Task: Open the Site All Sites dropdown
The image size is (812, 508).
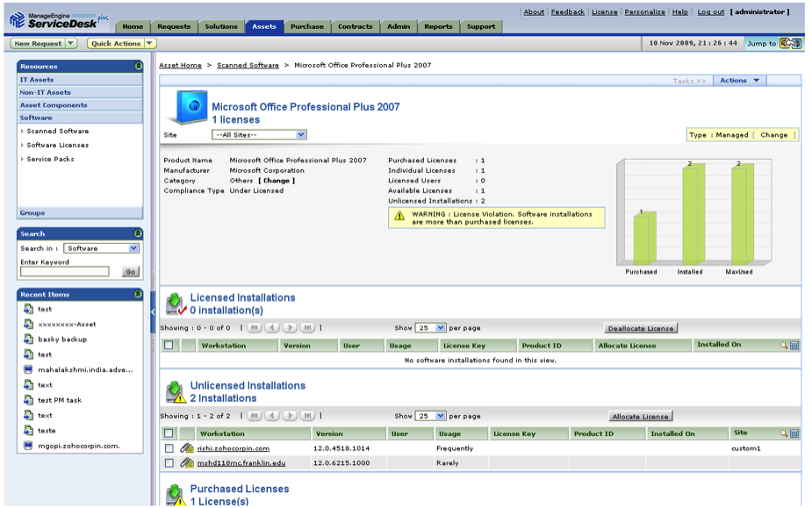Action: tap(259, 135)
